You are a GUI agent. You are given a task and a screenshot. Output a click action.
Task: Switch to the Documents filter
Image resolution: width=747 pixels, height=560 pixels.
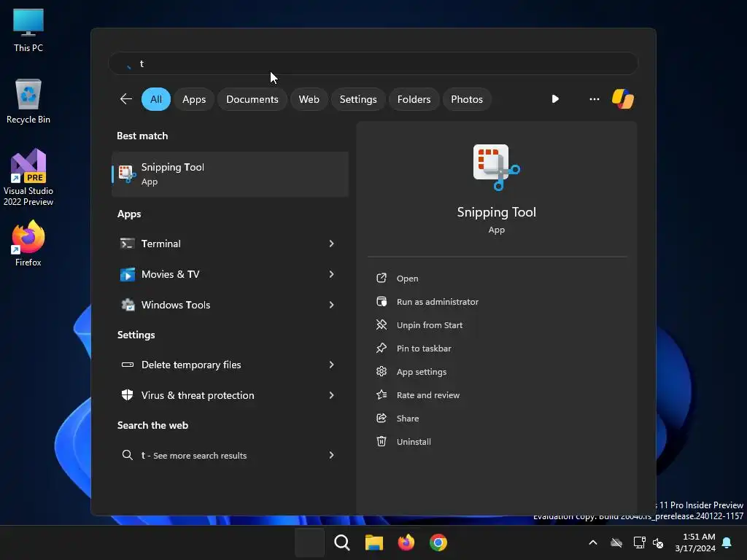click(x=252, y=99)
